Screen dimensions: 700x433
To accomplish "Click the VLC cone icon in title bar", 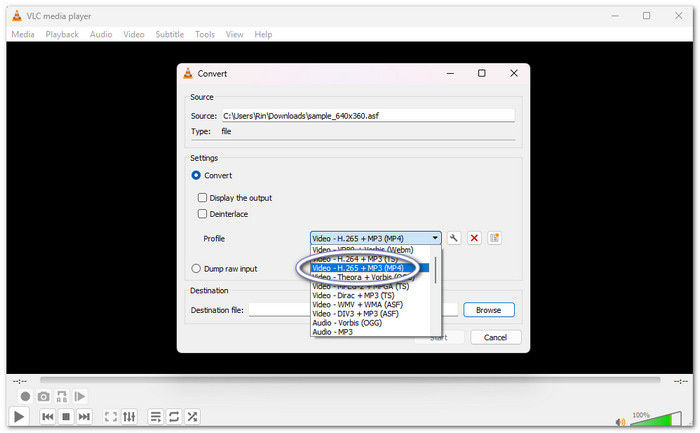I will (17, 16).
